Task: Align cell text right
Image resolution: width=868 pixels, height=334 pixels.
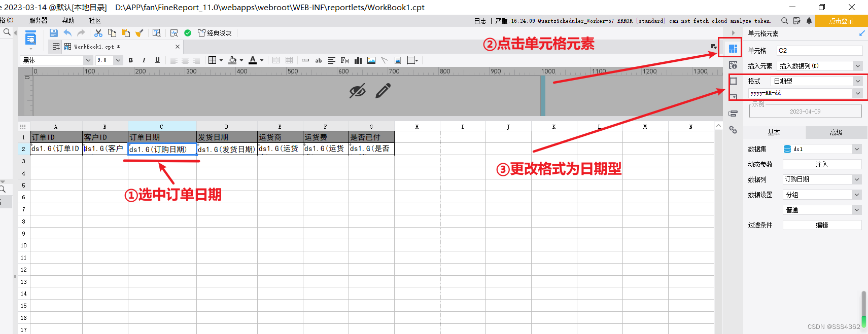Action: [196, 60]
